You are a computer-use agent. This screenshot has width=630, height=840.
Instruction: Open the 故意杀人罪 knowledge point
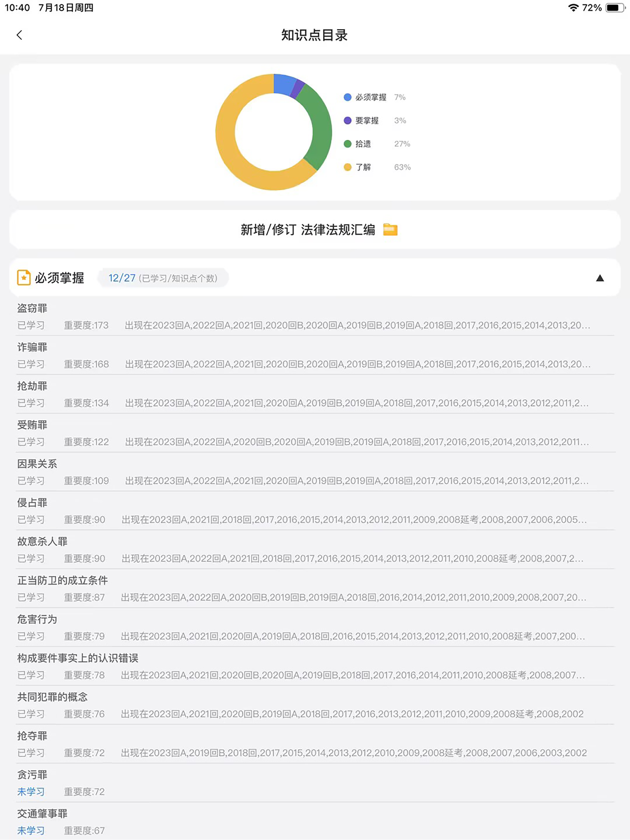(315, 550)
